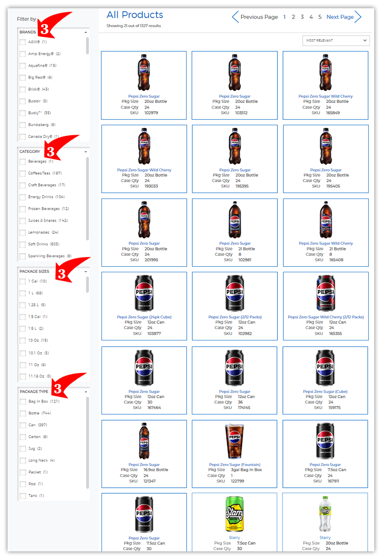
Task: Open the Wild Cherry can image, SKU 165355
Action: click(326, 293)
